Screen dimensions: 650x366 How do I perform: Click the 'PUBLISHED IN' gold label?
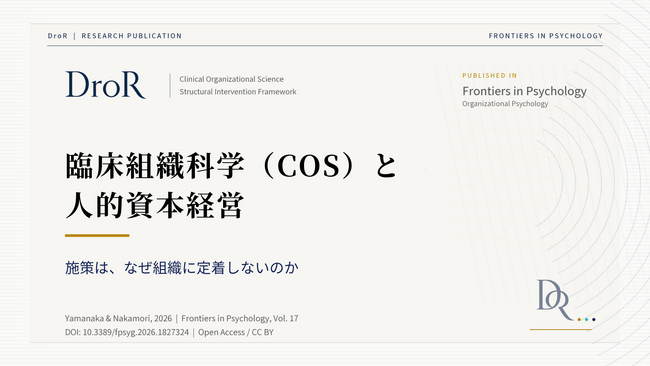pyautogui.click(x=490, y=75)
